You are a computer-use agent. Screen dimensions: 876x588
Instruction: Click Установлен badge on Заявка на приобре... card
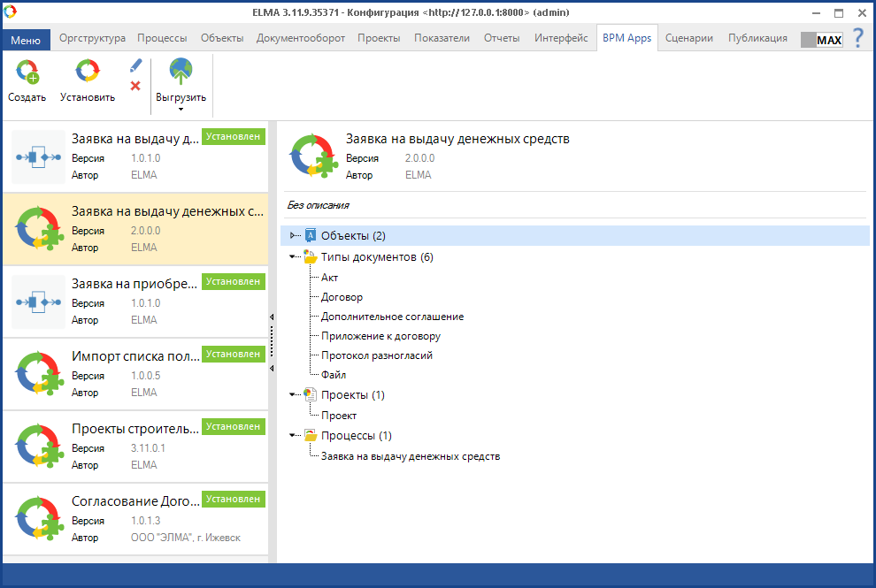(x=233, y=281)
